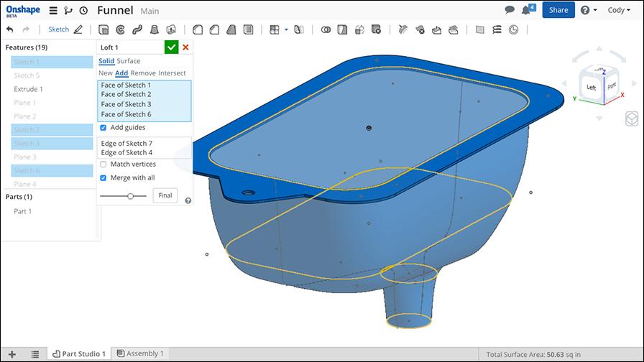644x362 pixels.
Task: Click the Boolean tool icon in toolbar
Action: 326,29
